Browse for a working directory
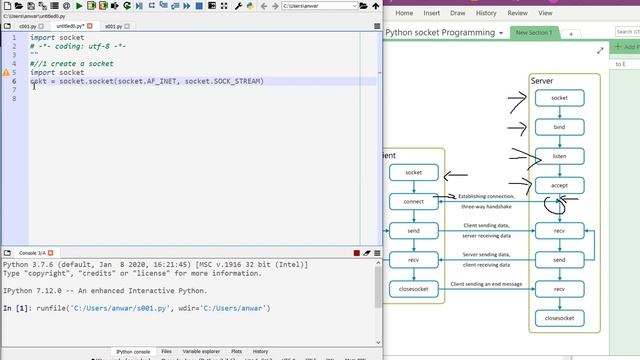Image resolution: width=640 pixels, height=360 pixels. [363, 6]
